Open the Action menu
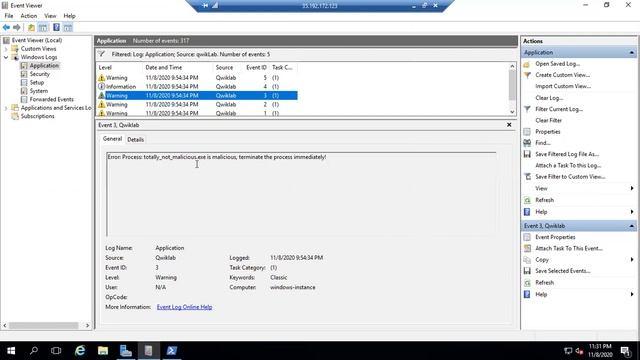 (x=29, y=16)
